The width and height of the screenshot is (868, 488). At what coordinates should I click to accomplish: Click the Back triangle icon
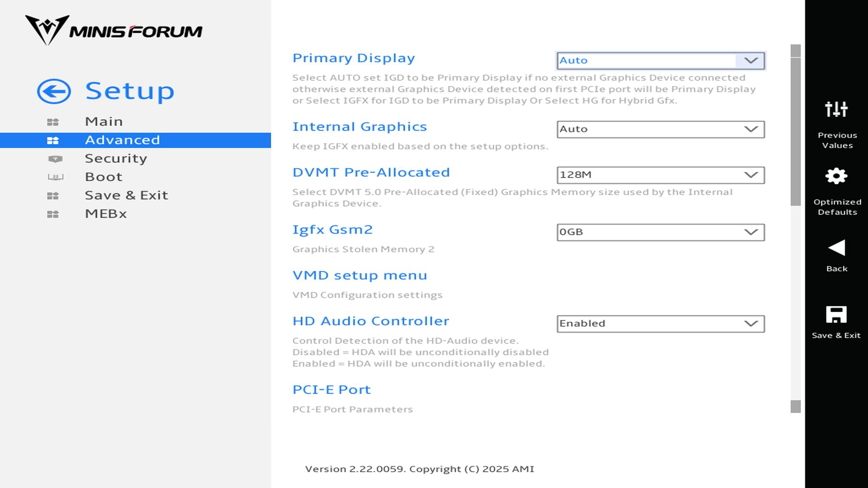tap(836, 248)
